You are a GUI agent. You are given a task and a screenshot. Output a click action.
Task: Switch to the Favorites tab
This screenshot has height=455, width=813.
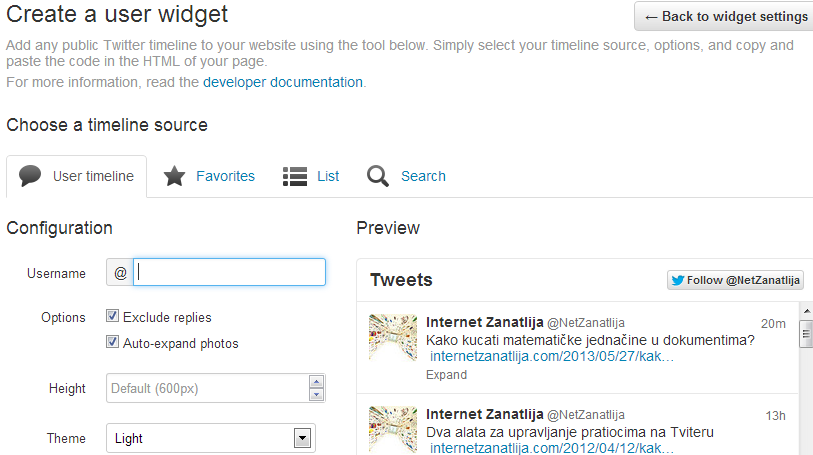click(209, 176)
